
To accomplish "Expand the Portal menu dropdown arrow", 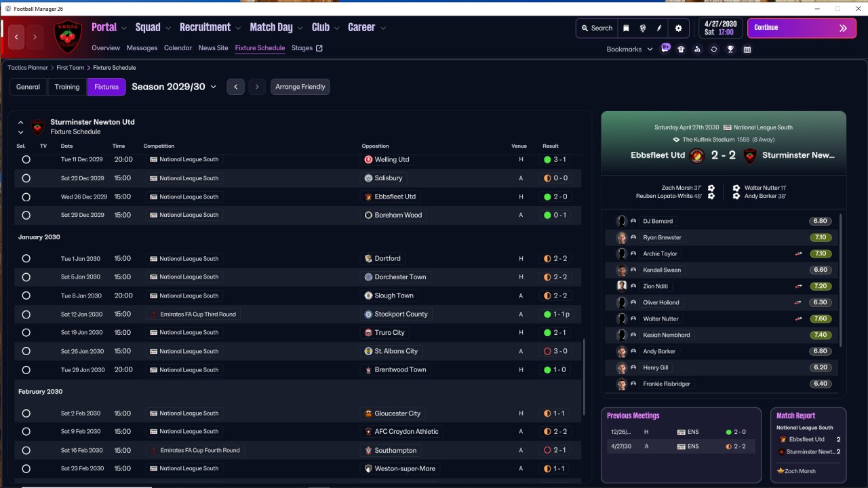I will click(x=124, y=28).
